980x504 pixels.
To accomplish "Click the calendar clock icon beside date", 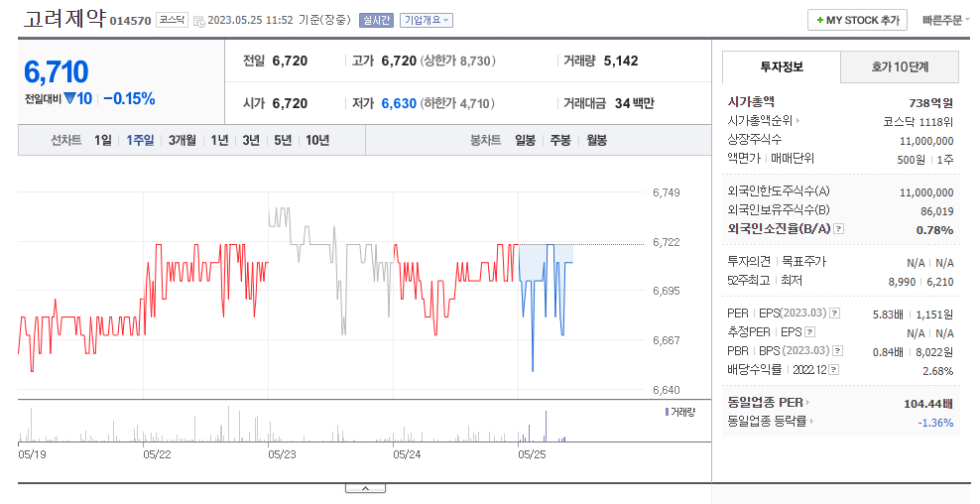I will (x=198, y=21).
